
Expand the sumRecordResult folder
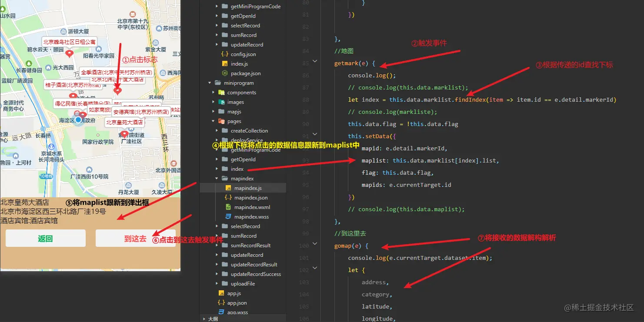pyautogui.click(x=217, y=246)
